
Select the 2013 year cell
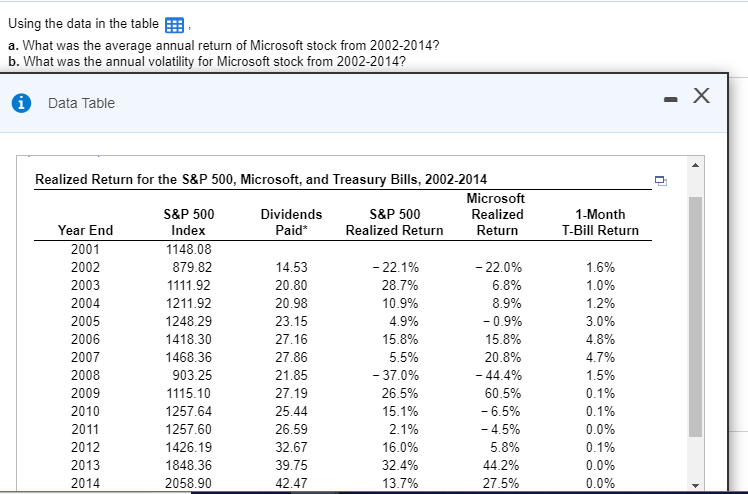pos(85,465)
